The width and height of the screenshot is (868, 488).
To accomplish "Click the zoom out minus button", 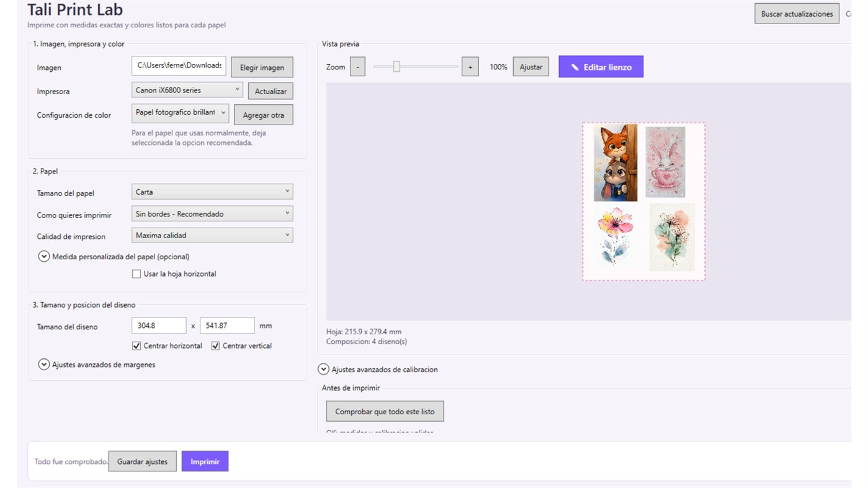I will [357, 67].
